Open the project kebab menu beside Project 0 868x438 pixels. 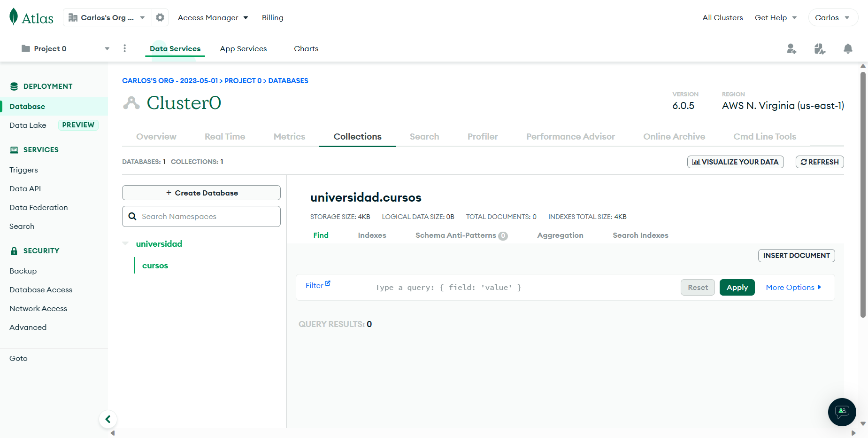(x=124, y=48)
